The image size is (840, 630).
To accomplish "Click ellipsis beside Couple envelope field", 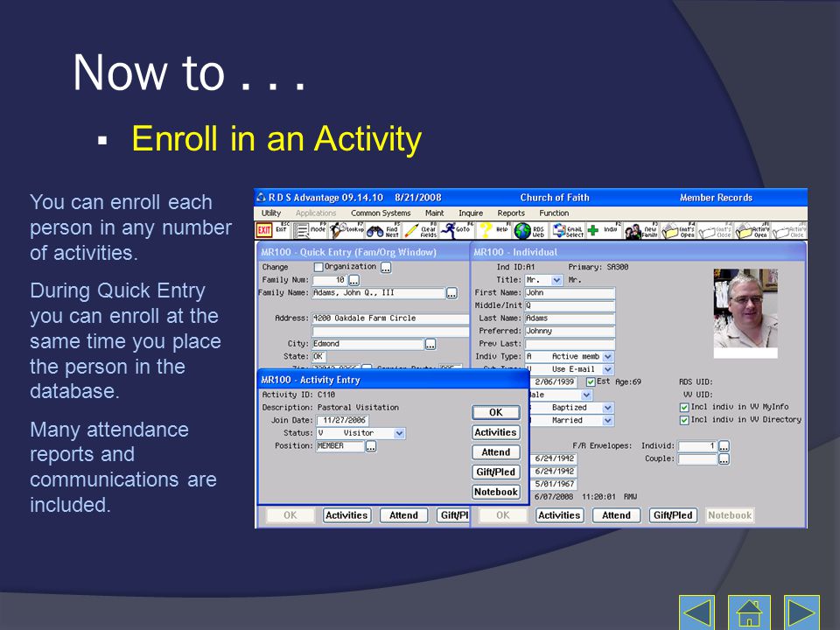I will 724,459.
